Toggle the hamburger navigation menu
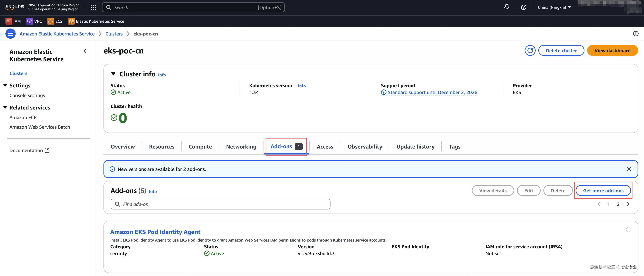The width and height of the screenshot is (644, 276). (x=11, y=34)
